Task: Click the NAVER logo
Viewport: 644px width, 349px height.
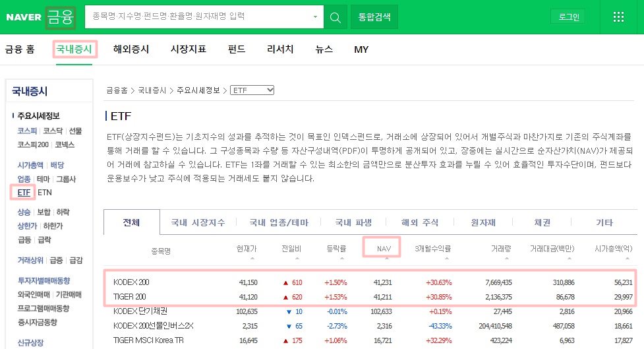Action: (x=24, y=17)
